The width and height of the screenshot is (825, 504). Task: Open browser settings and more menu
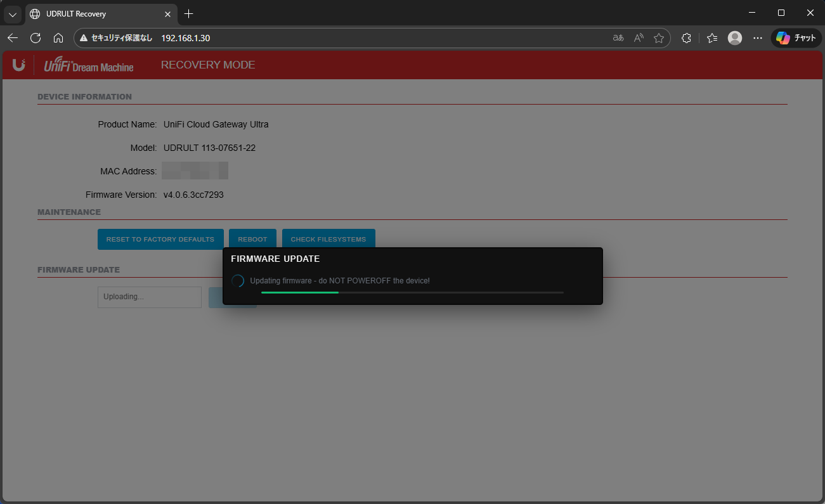coord(758,38)
